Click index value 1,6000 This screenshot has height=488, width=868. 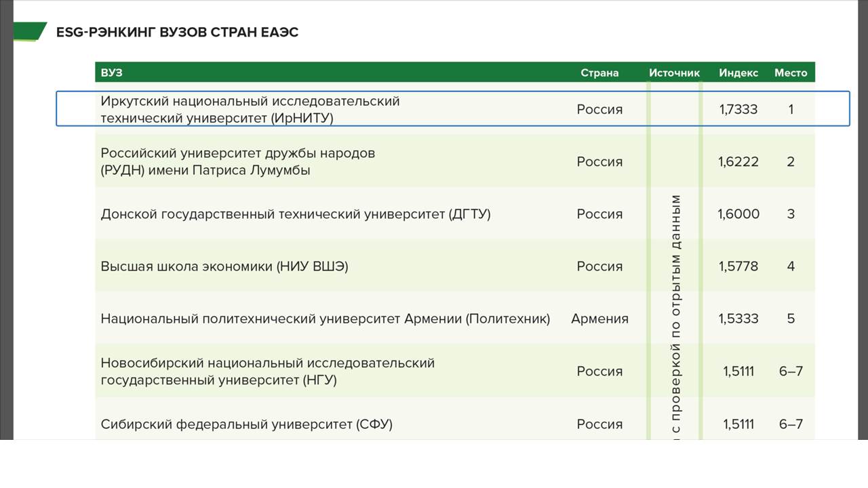[x=738, y=214]
